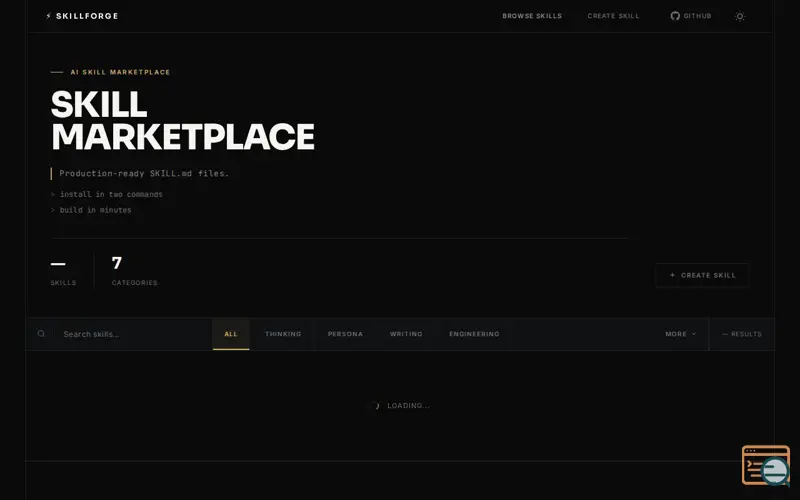Toggle light theme with sun icon
This screenshot has width=800, height=500.
coord(739,16)
